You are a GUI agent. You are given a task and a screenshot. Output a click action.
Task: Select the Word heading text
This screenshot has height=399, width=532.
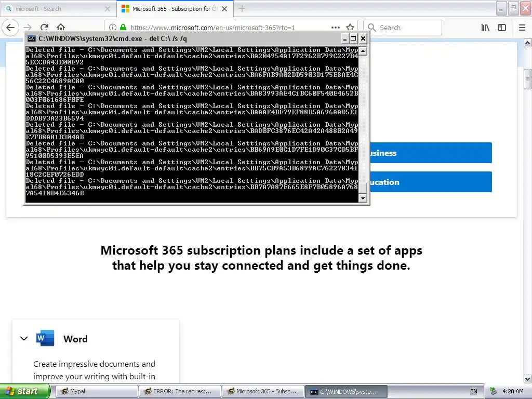(76, 339)
